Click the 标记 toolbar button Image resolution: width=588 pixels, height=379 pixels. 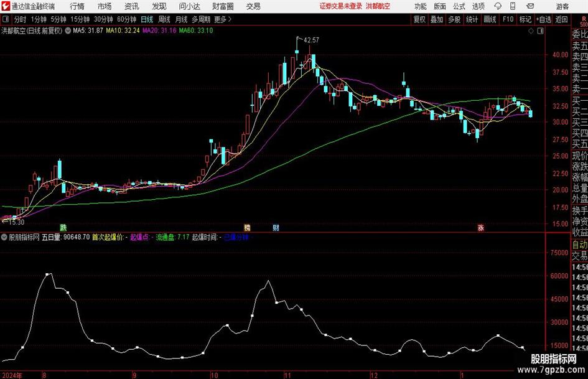click(x=525, y=19)
